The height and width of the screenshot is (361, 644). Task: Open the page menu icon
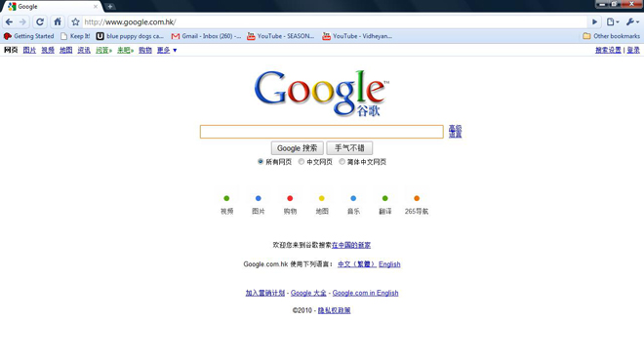pos(613,21)
